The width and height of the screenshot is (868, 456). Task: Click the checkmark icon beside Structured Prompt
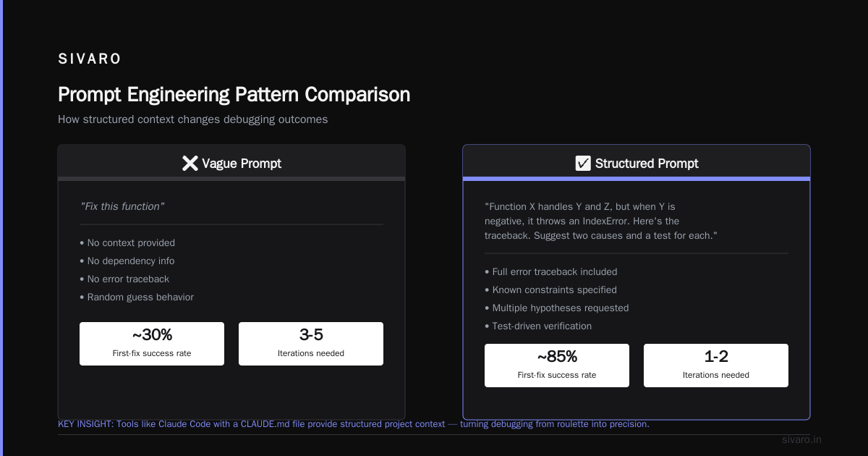[583, 164]
